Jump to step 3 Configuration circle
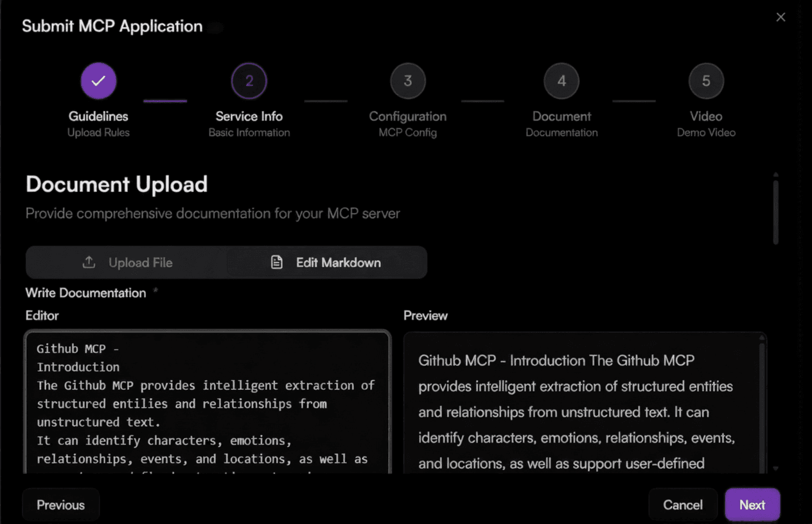Viewport: 812px width, 524px height. coord(407,81)
